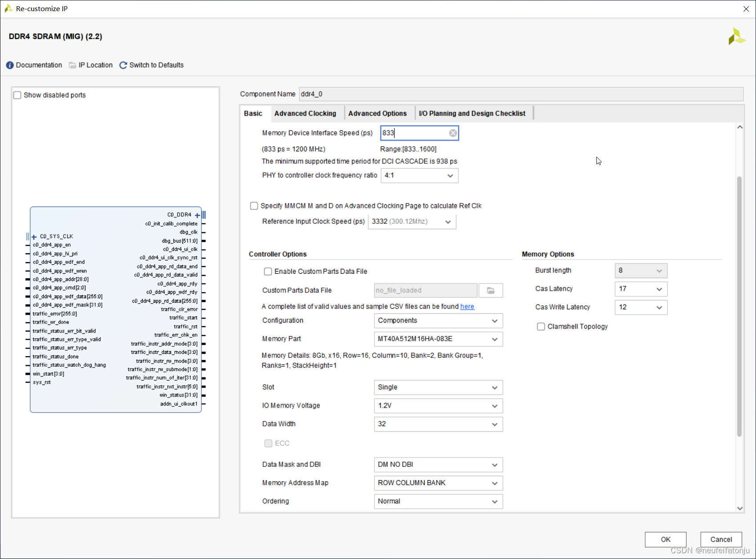Click the c0_ddr4_app_addr[28:0] port label
Image resolution: width=756 pixels, height=559 pixels.
tap(60, 279)
